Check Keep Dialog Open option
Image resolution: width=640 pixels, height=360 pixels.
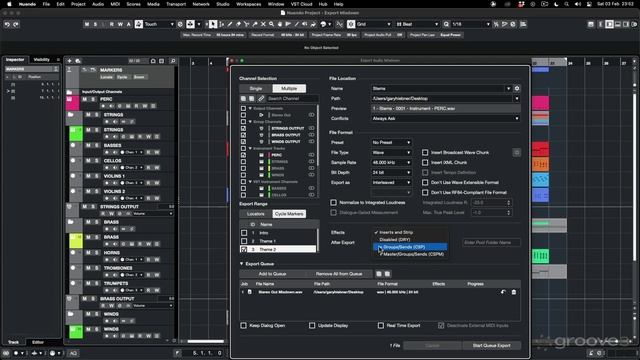244,326
